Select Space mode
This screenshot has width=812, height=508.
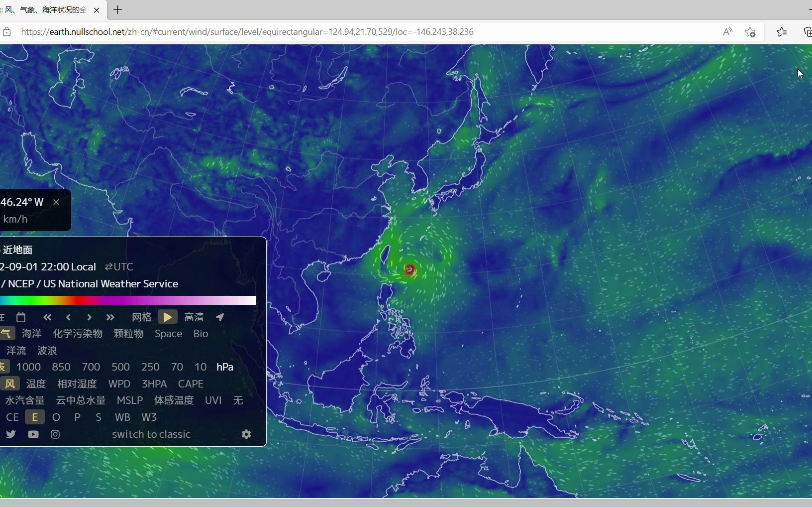point(168,334)
